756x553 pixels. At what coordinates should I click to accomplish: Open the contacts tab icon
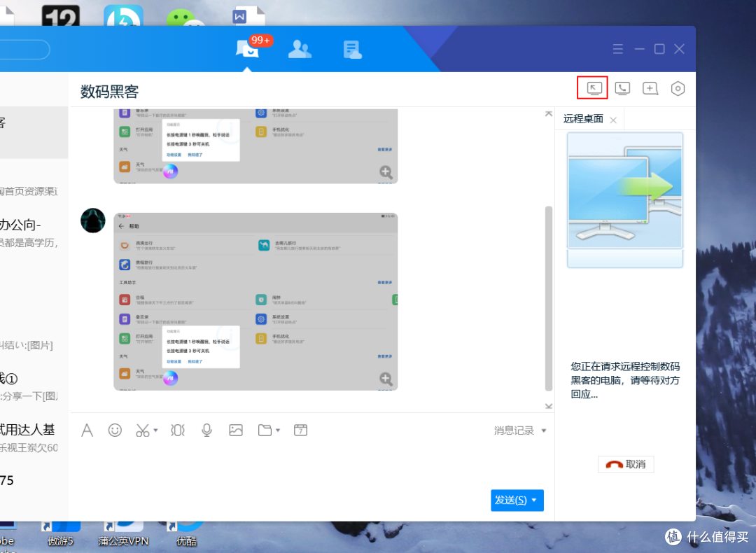(x=300, y=49)
